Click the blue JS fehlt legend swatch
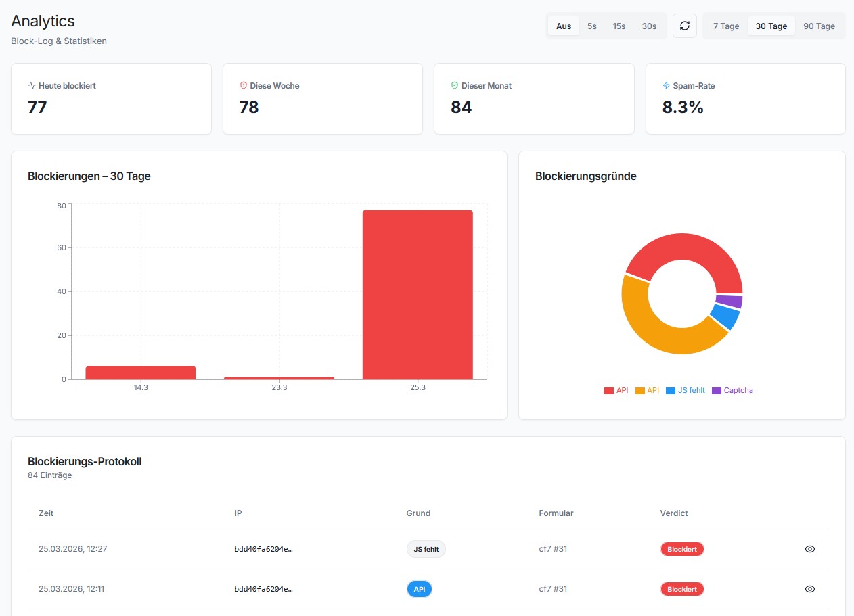854x616 pixels. point(671,391)
